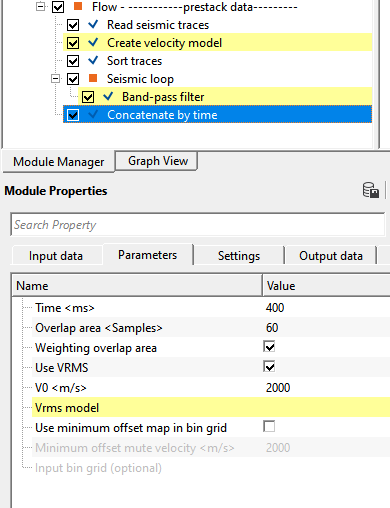Disable the Use VRMS checkbox
This screenshot has height=508, width=390.
(x=269, y=367)
